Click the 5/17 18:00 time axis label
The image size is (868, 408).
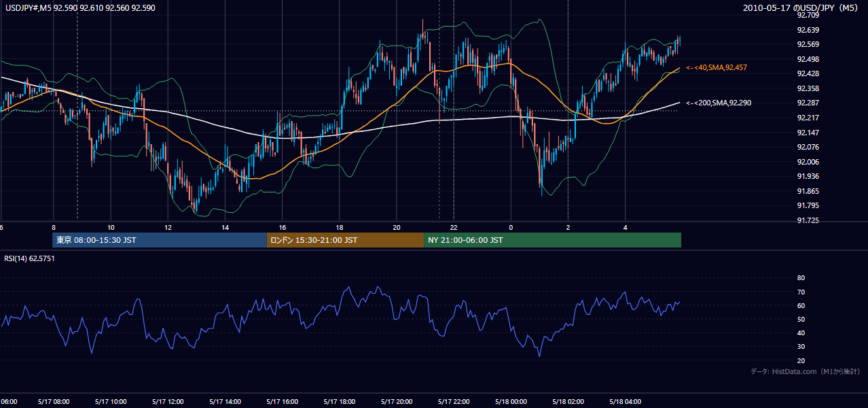[x=340, y=402]
